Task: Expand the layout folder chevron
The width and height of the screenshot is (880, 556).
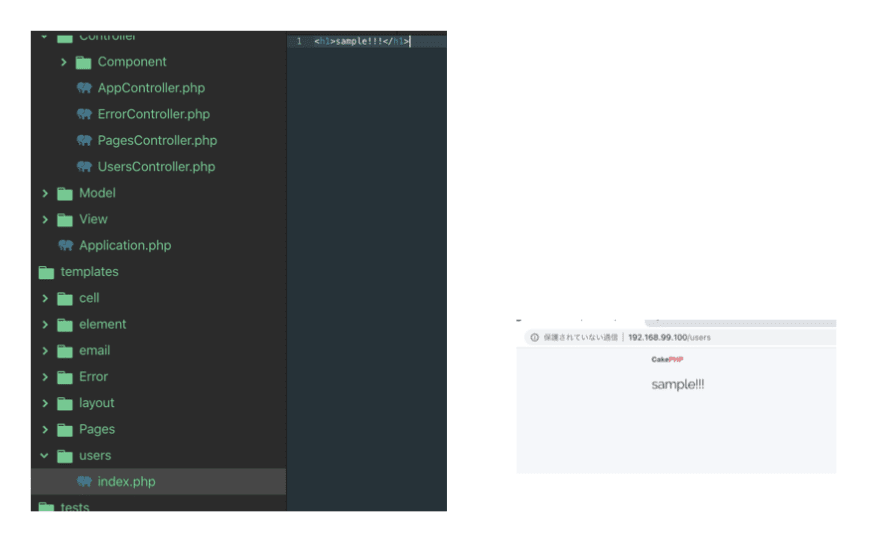Action: tap(45, 403)
